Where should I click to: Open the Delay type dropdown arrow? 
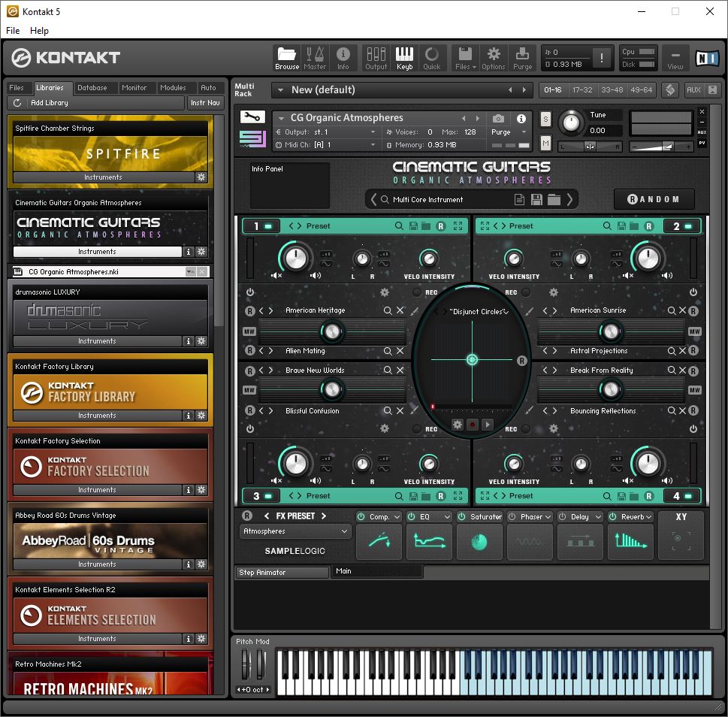(599, 517)
